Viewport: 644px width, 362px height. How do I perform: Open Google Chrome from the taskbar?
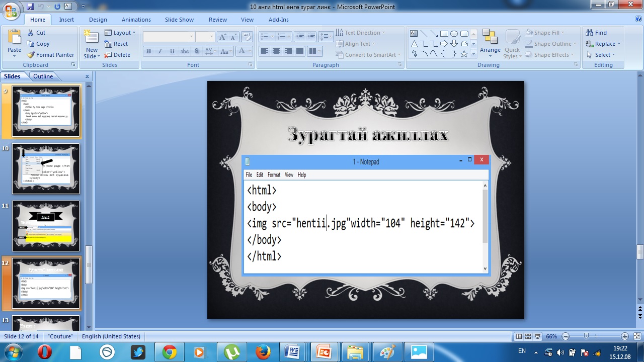tap(169, 352)
